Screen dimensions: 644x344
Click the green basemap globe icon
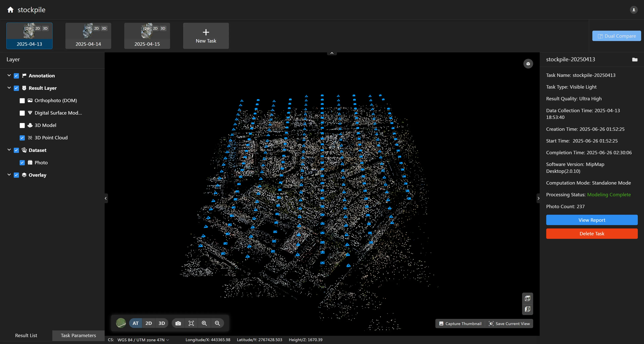click(121, 323)
